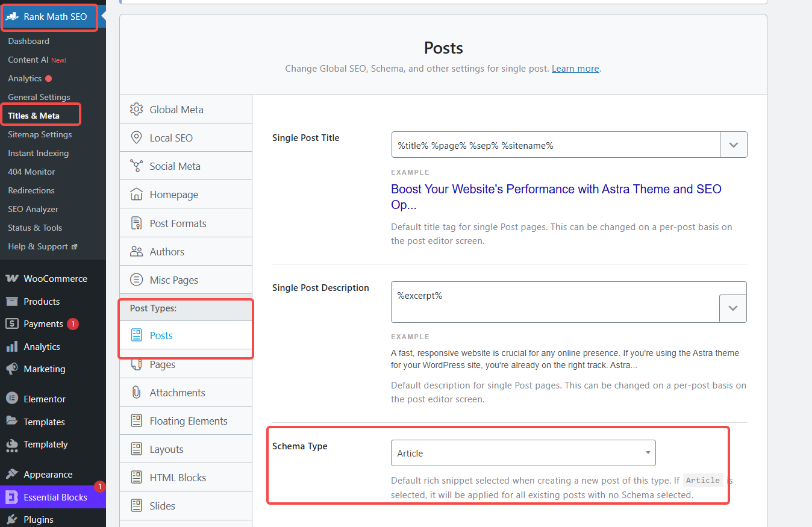
Task: Click the Single Post Title input field
Action: [555, 145]
